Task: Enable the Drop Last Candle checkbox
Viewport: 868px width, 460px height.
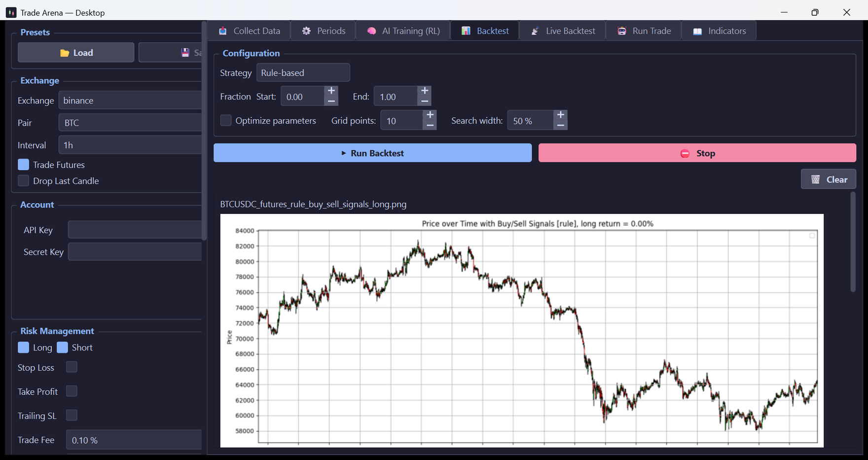Action: click(x=23, y=181)
